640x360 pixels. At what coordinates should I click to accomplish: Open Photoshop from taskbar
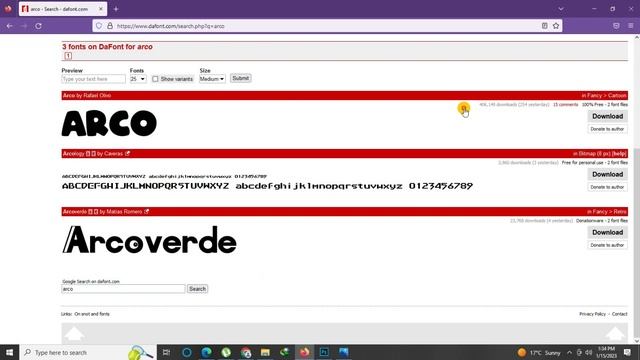pyautogui.click(x=324, y=352)
